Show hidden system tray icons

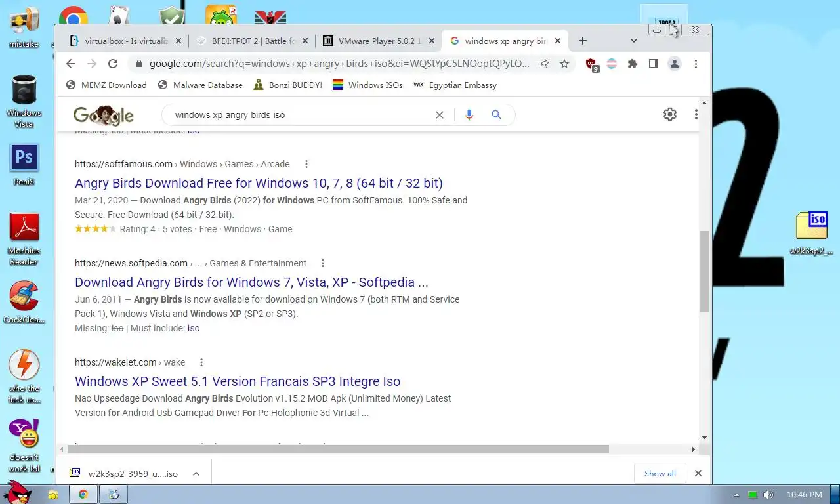point(736,495)
